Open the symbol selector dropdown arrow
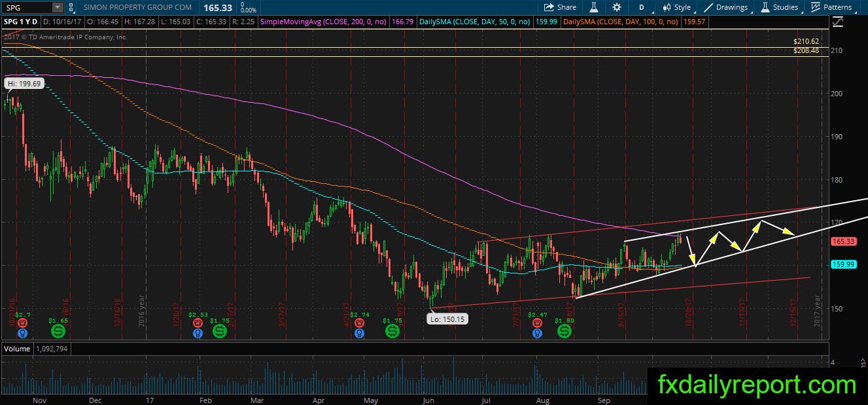Image resolution: width=868 pixels, height=405 pixels. click(58, 7)
